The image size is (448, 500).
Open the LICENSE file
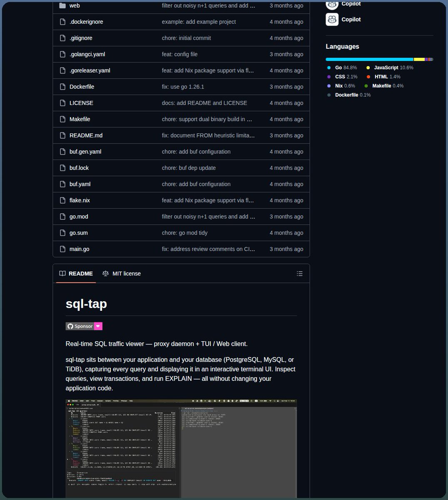81,103
